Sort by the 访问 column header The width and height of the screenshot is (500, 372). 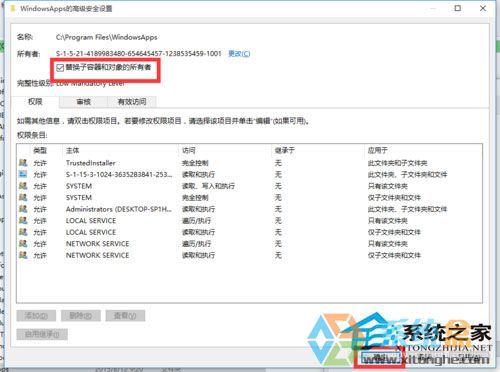click(189, 150)
